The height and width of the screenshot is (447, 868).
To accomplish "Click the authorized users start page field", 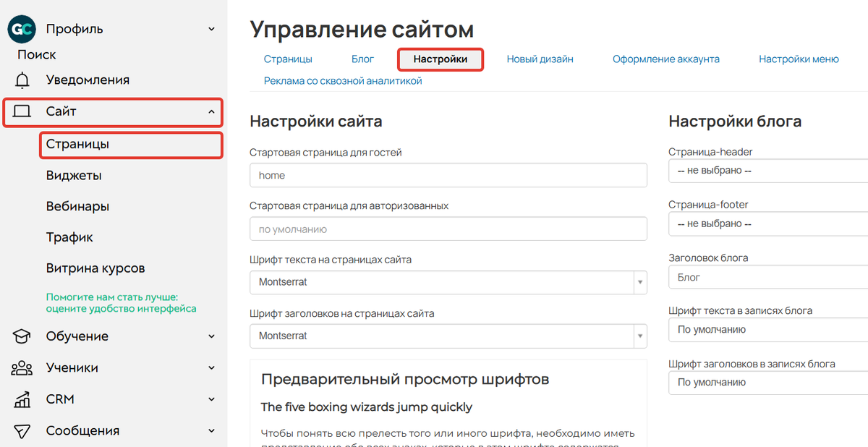I will click(448, 229).
